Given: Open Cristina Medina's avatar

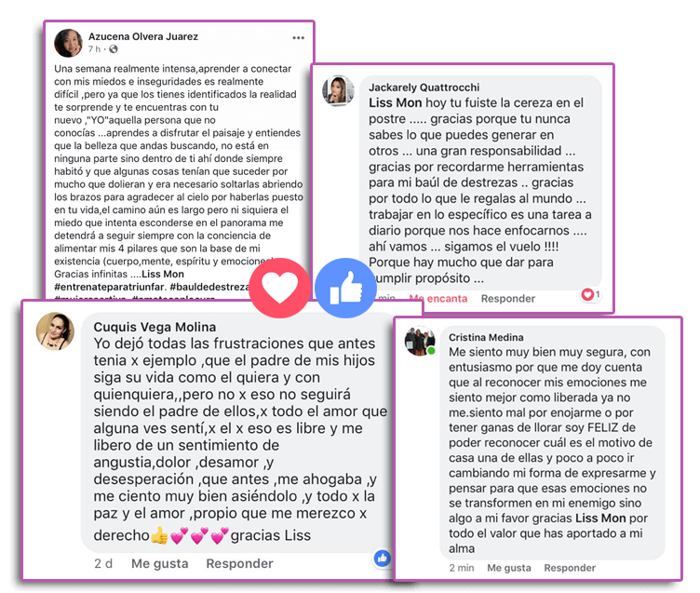Looking at the screenshot, I should pos(420,341).
